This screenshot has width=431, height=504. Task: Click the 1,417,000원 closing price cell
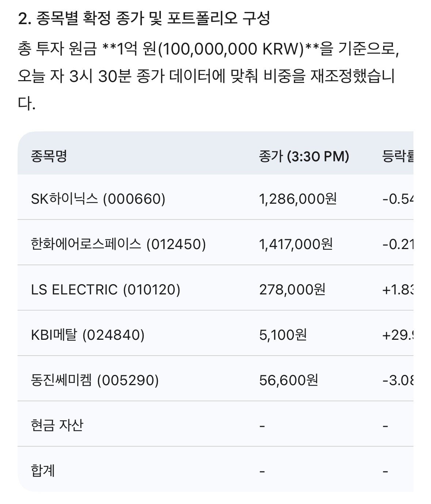point(296,244)
